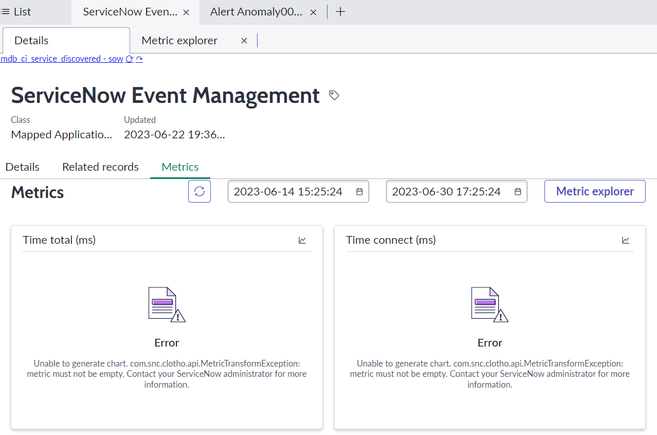Screen dimensions: 657x435
Task: Click error message text in Time connect card
Action: [x=489, y=374]
